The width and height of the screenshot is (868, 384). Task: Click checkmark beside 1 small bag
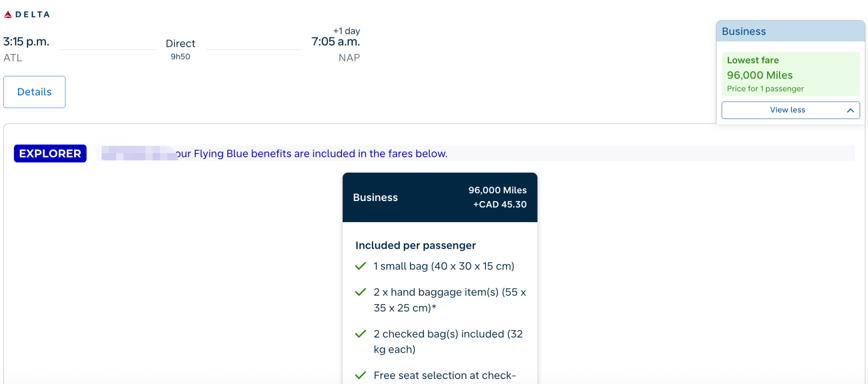pyautogui.click(x=361, y=266)
